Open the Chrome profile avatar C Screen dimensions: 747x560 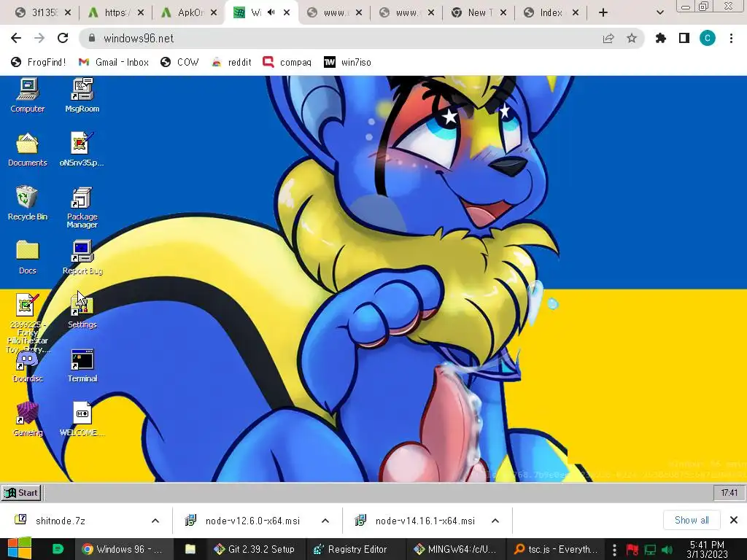pyautogui.click(x=708, y=38)
